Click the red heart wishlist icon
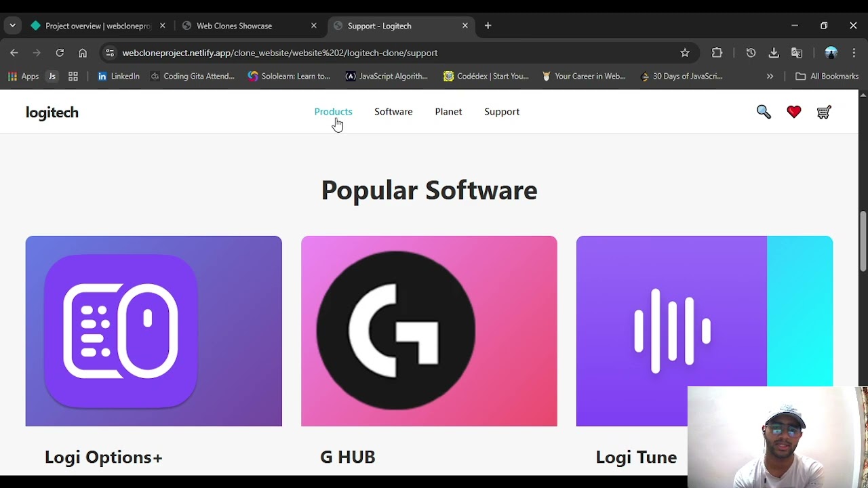868x488 pixels. (x=794, y=112)
